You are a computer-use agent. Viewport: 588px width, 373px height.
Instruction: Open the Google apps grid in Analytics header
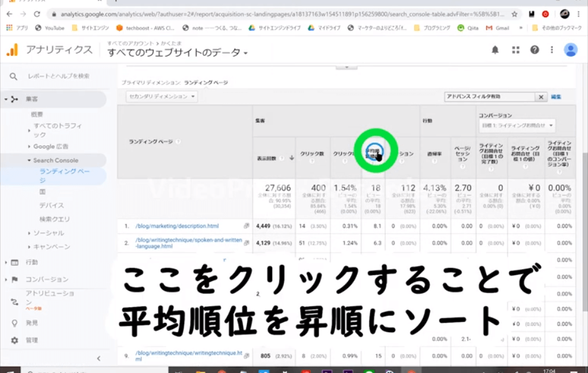pyautogui.click(x=516, y=50)
